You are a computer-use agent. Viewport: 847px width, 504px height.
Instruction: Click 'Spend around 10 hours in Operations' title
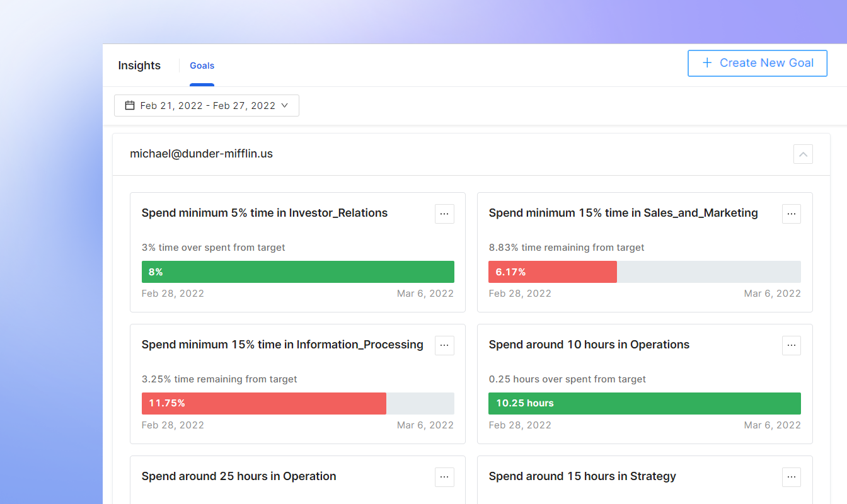point(589,345)
